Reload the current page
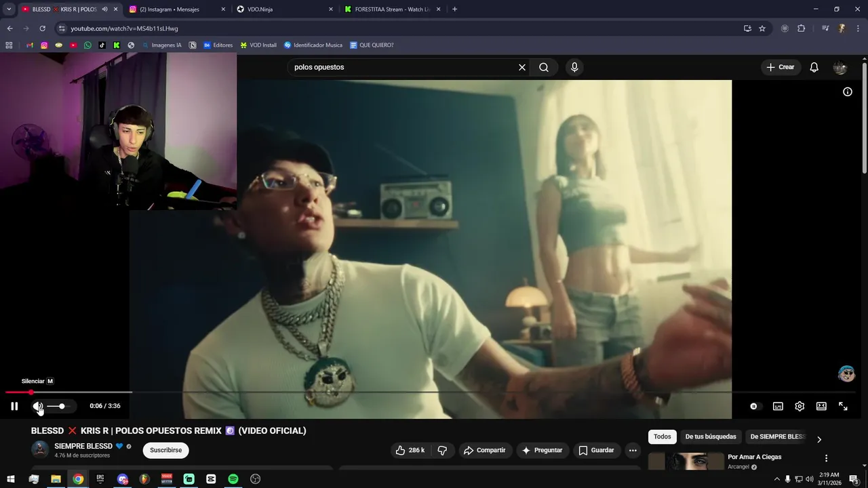 [42, 28]
